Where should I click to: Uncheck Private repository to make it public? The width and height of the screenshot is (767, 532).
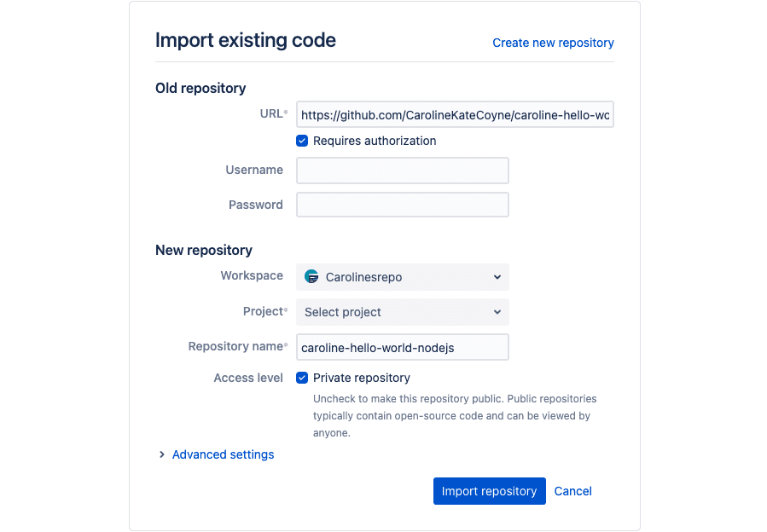pos(302,377)
